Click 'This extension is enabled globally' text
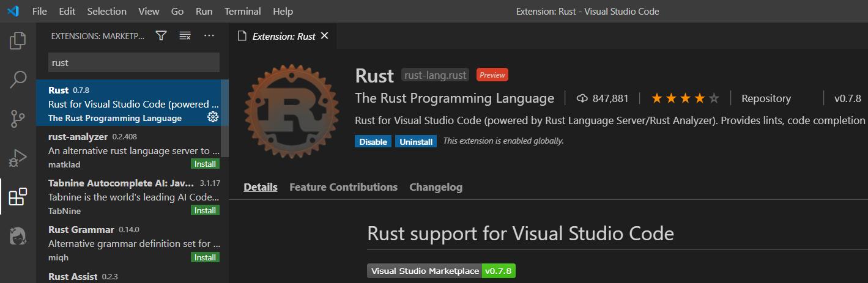868x283 pixels. (503, 141)
